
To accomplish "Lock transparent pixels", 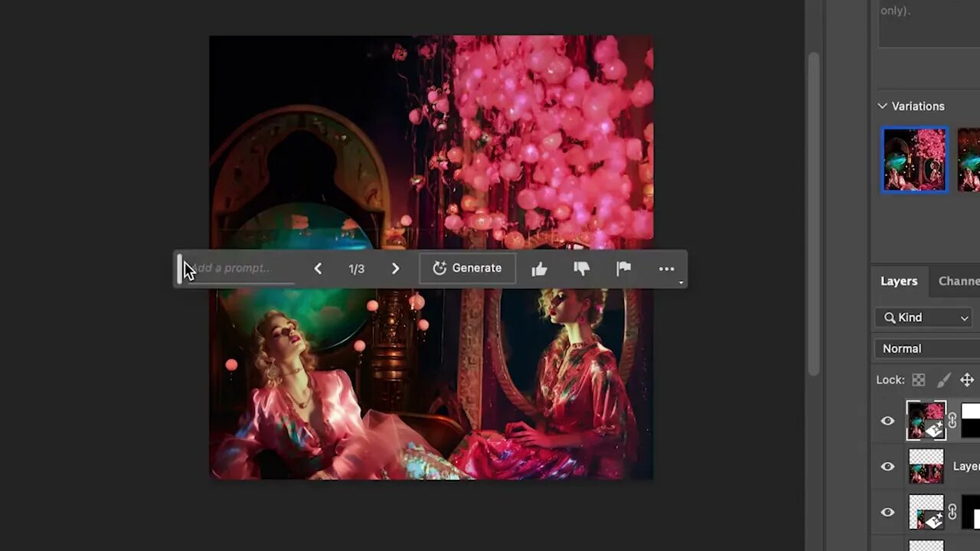I will coord(919,380).
